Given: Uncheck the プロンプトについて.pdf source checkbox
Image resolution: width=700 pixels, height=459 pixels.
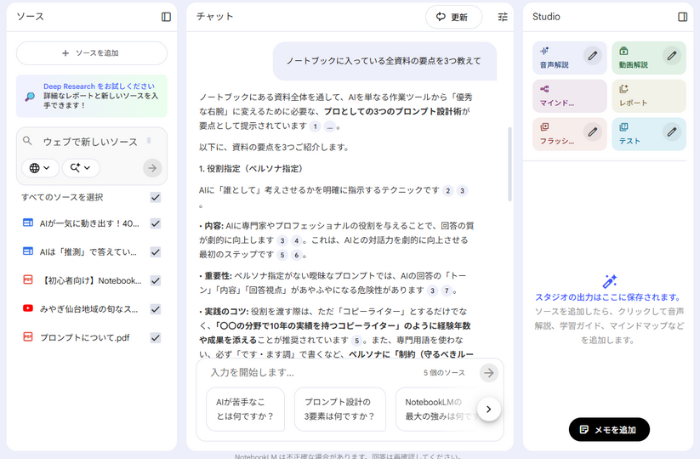Looking at the screenshot, I should (155, 338).
